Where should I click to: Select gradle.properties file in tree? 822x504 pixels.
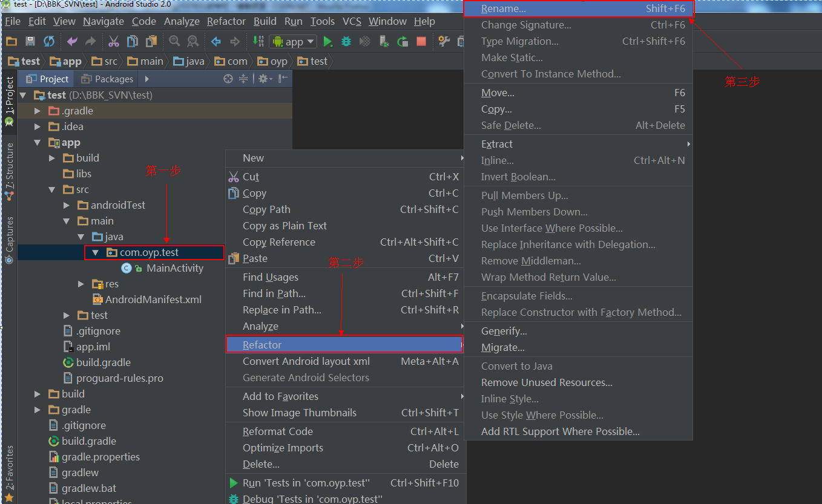[94, 457]
